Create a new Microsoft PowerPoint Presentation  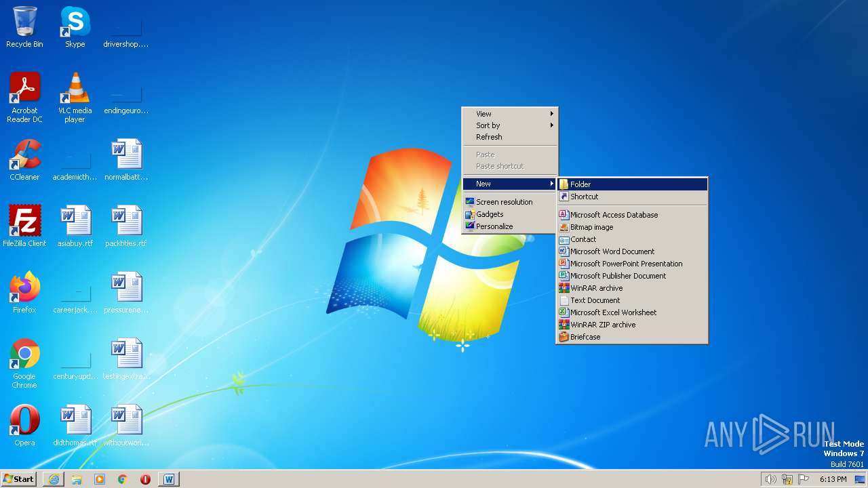click(x=633, y=264)
